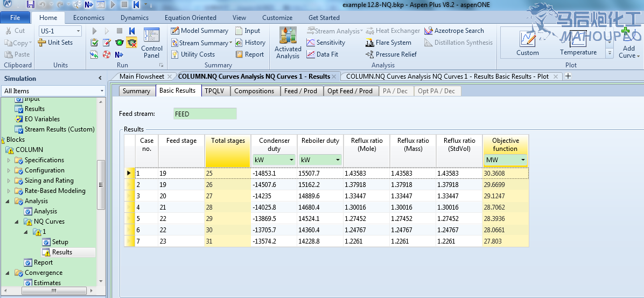Click reboiler duty cell 14680.4
The image size is (644, 298).
tap(320, 207)
